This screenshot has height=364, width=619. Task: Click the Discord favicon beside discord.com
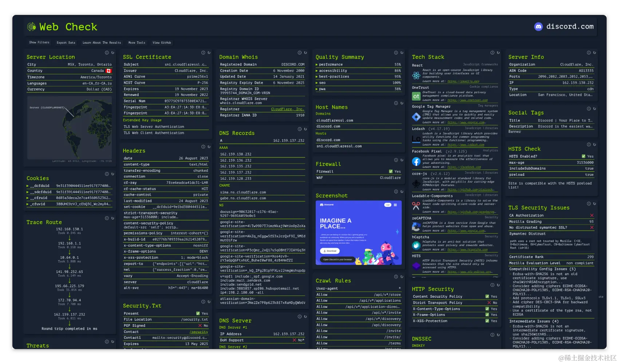coord(538,27)
